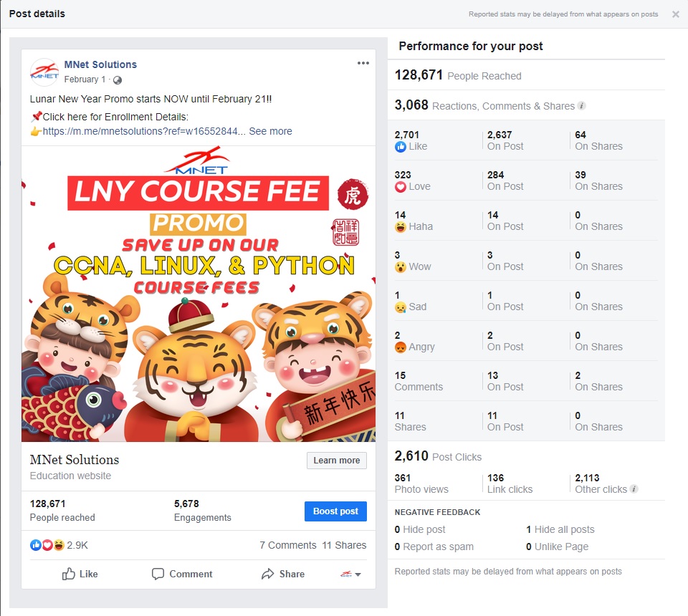Viewport: 688px width, 616px height.
Task: Open the page identity selector dropdown arrow
Action: tap(358, 574)
